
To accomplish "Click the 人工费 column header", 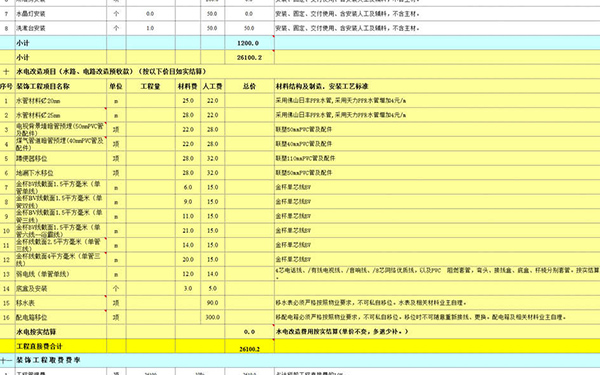I will 212,86.
